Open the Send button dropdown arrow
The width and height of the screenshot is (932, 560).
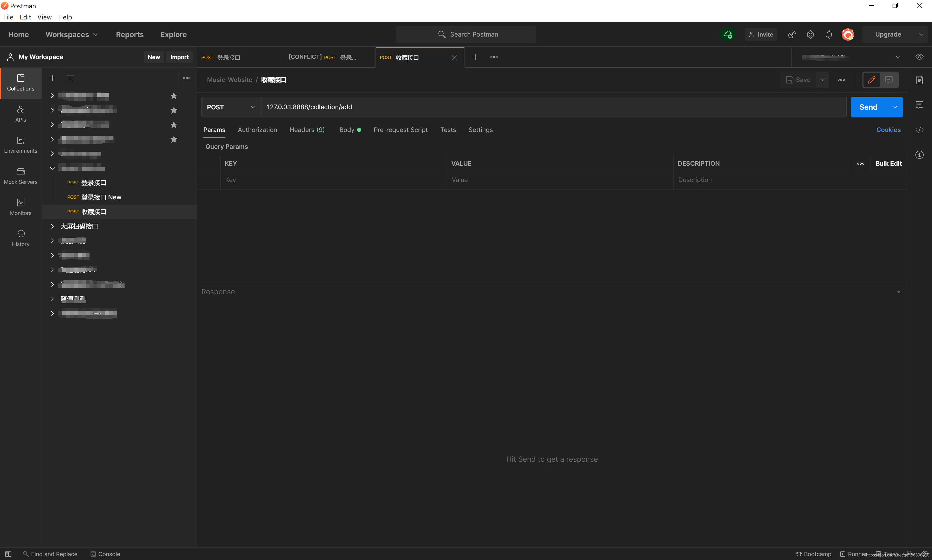(x=895, y=107)
